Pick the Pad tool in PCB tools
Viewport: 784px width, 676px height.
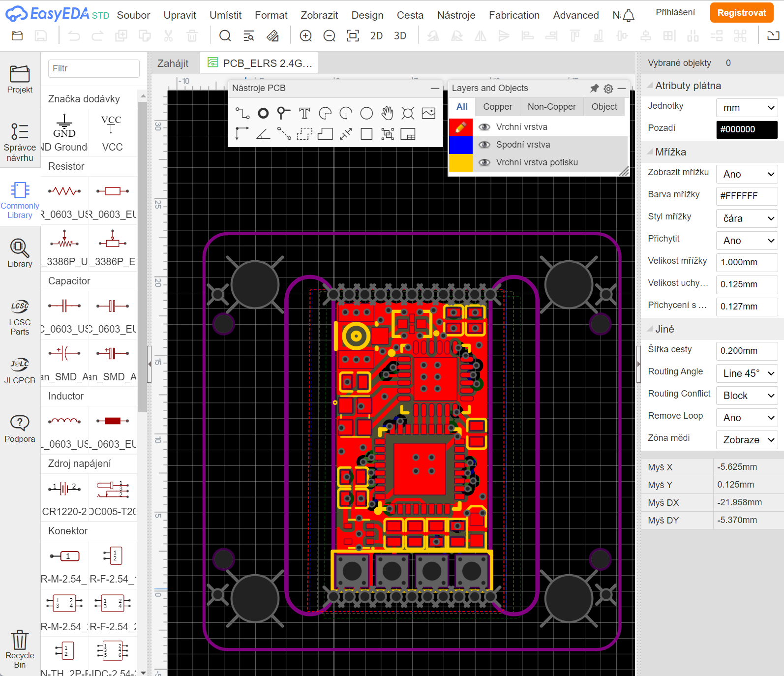pos(263,114)
